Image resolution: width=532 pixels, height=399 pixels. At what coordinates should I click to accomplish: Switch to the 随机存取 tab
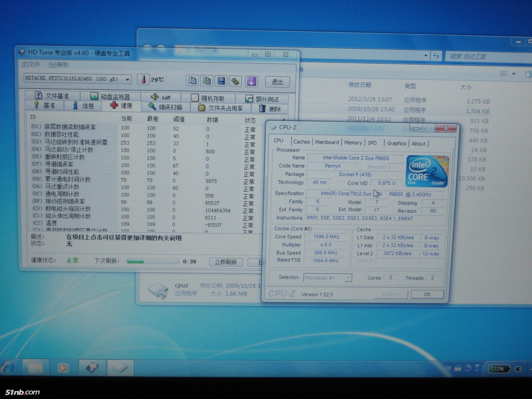pos(208,98)
